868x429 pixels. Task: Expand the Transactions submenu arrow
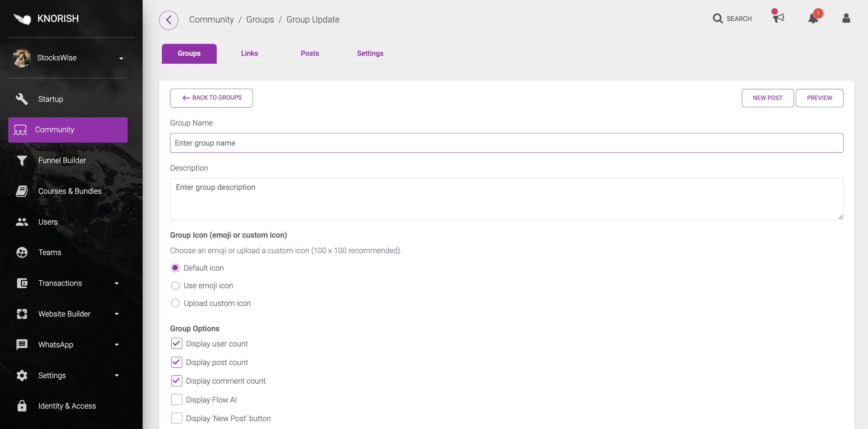(117, 284)
